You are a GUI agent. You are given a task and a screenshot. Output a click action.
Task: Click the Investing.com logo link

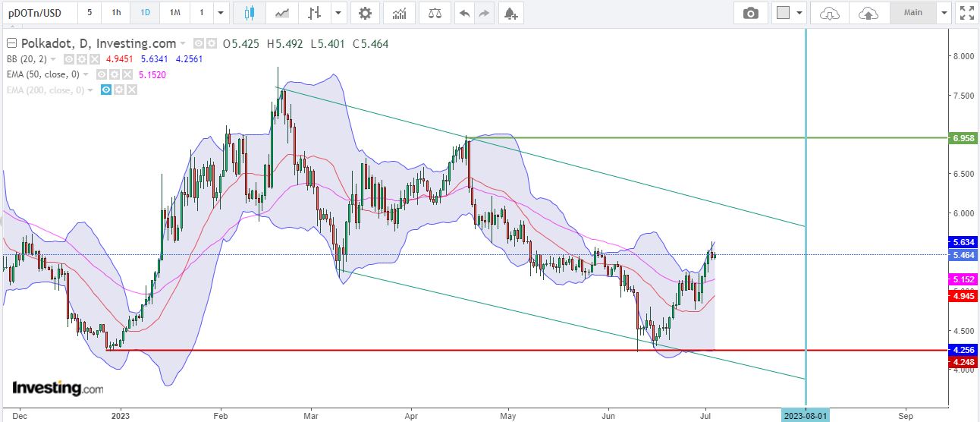58,388
